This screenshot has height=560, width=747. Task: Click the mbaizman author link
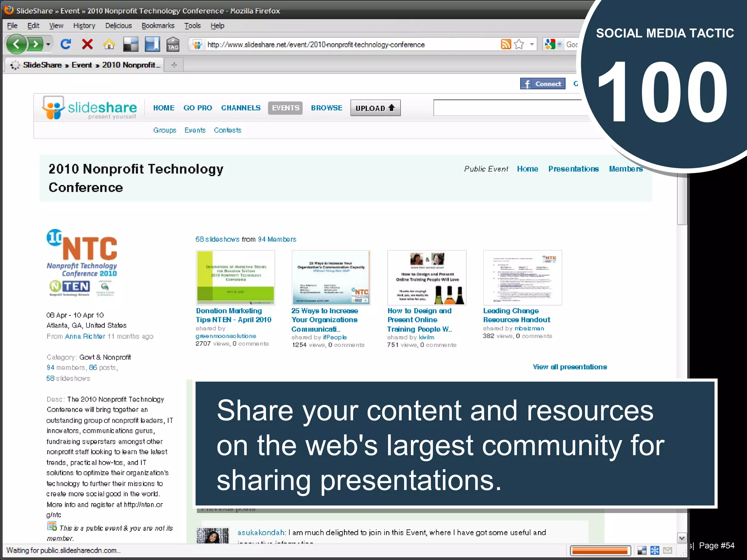(x=529, y=328)
